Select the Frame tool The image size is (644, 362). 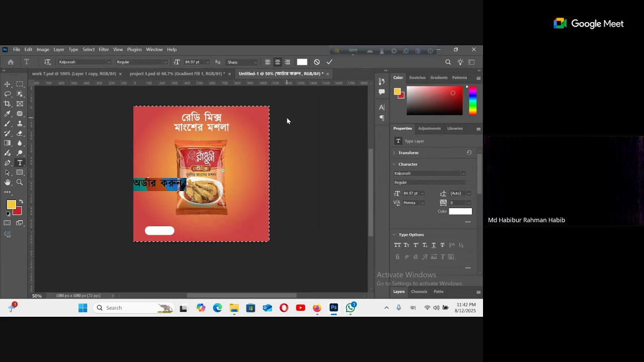coord(20,104)
